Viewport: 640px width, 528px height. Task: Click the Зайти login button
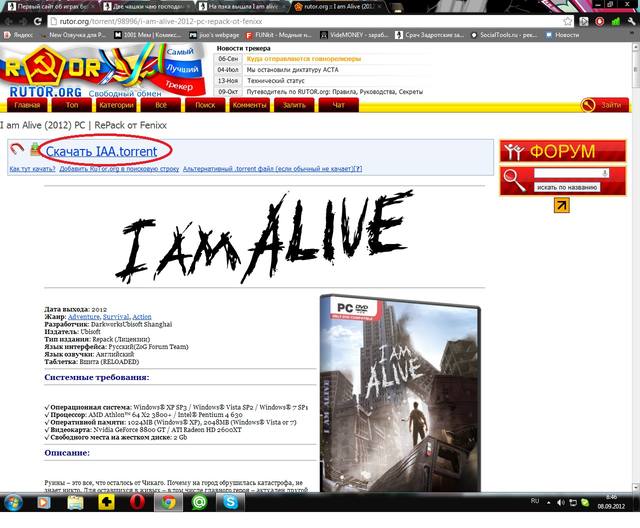604,104
